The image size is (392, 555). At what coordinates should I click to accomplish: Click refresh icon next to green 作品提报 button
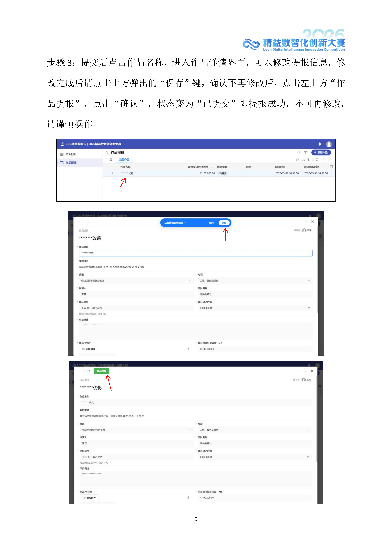(x=89, y=371)
